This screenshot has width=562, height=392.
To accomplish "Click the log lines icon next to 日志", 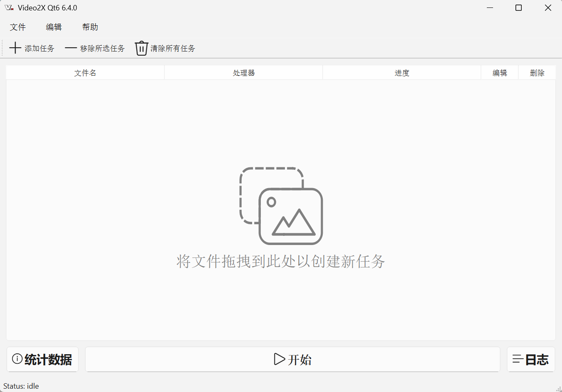I will tap(518, 359).
